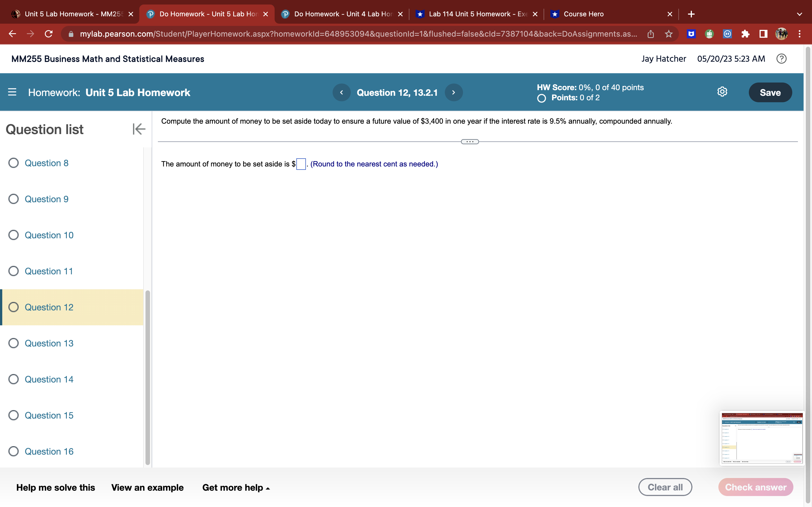Select the Question 10 radio button
812x507 pixels.
[14, 235]
